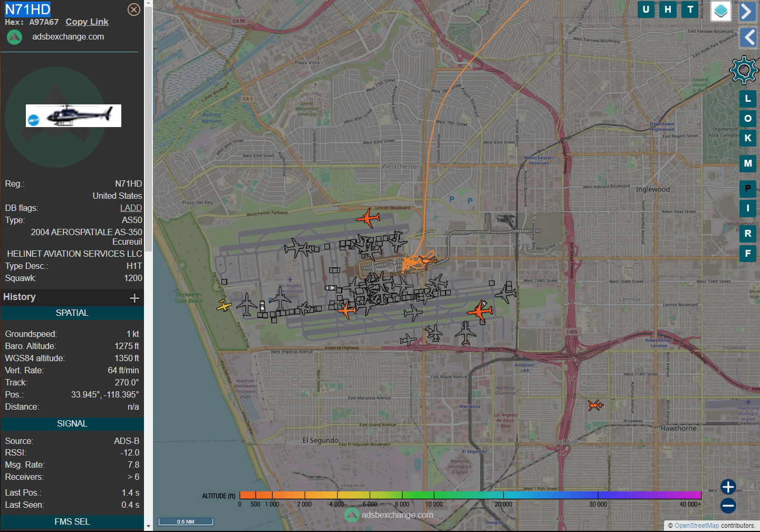760x532 pixels.
Task: Expand the History section with plus
Action: tap(134, 298)
